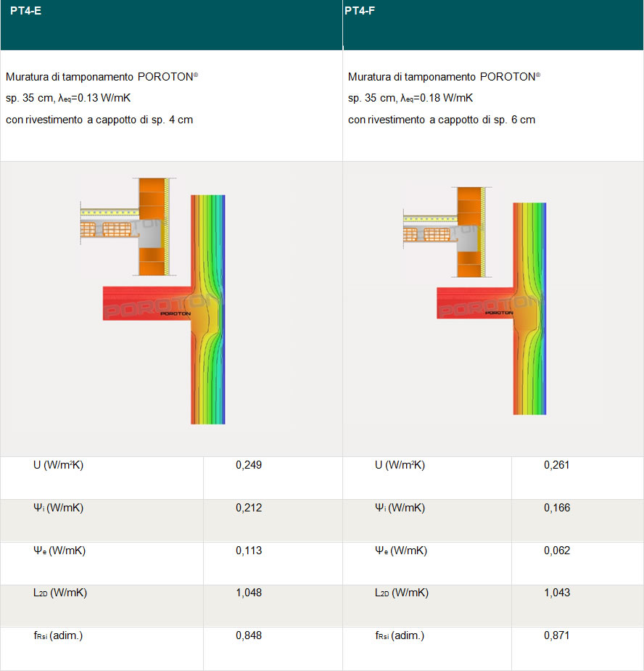Click the PT4-F 'Muratura di tamponamento POROTON' line
This screenshot has height=671, width=644.
tap(444, 77)
